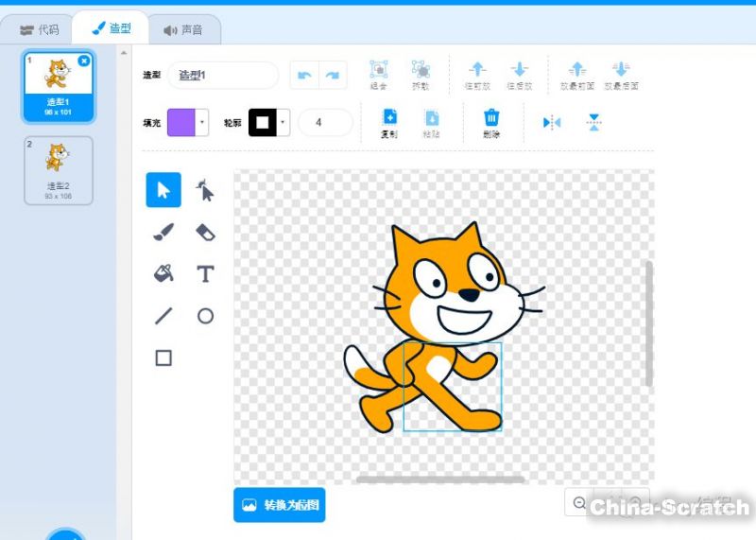The image size is (756, 540).
Task: Select the arrow Select tool
Action: click(x=163, y=190)
